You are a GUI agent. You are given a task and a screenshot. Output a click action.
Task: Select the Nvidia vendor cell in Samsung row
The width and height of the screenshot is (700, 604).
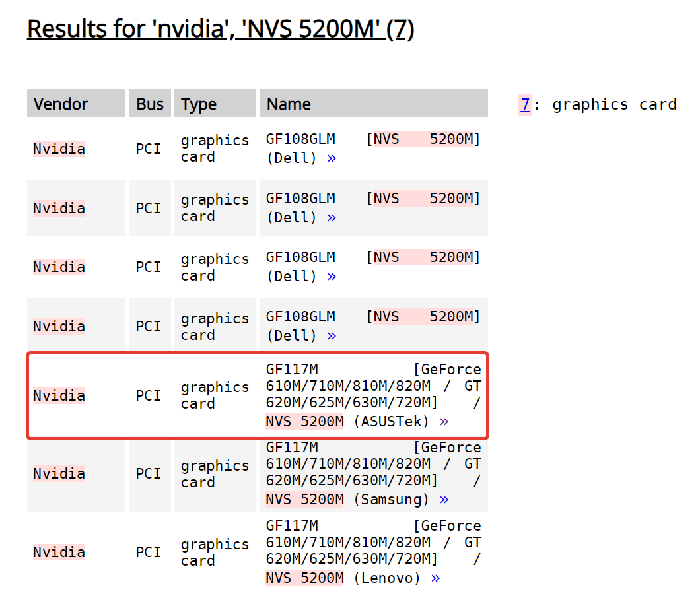[x=59, y=473]
